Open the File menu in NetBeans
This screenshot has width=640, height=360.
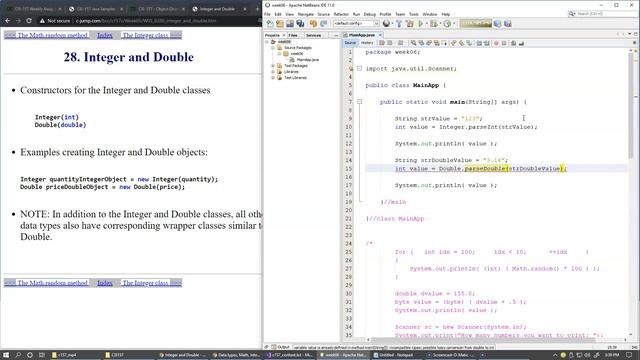[x=267, y=14]
